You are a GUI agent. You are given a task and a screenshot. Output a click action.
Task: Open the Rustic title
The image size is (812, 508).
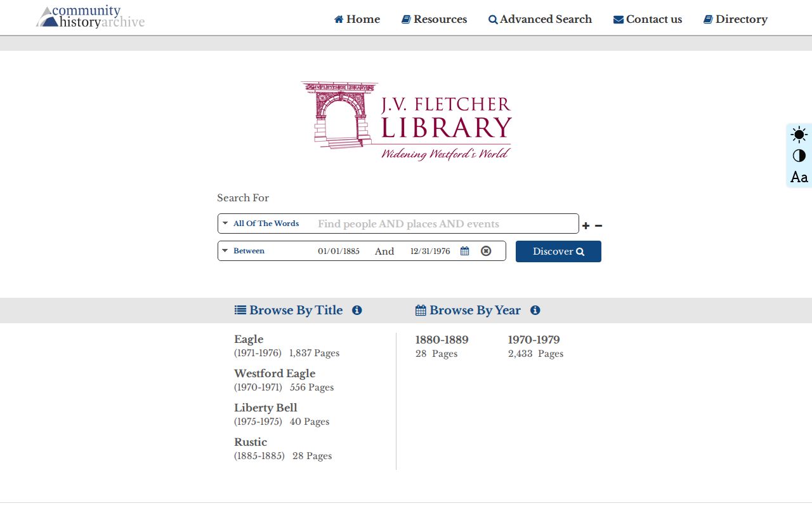251,442
